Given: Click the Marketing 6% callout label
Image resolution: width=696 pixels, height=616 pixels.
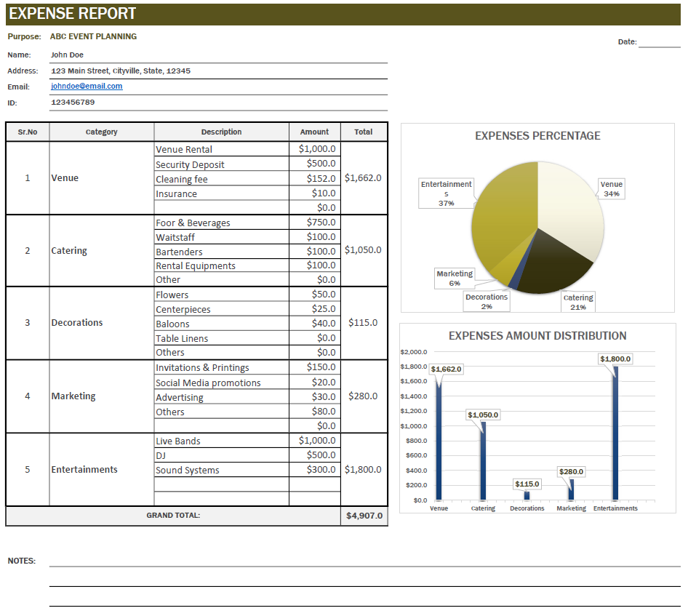Looking at the screenshot, I should 455,277.
